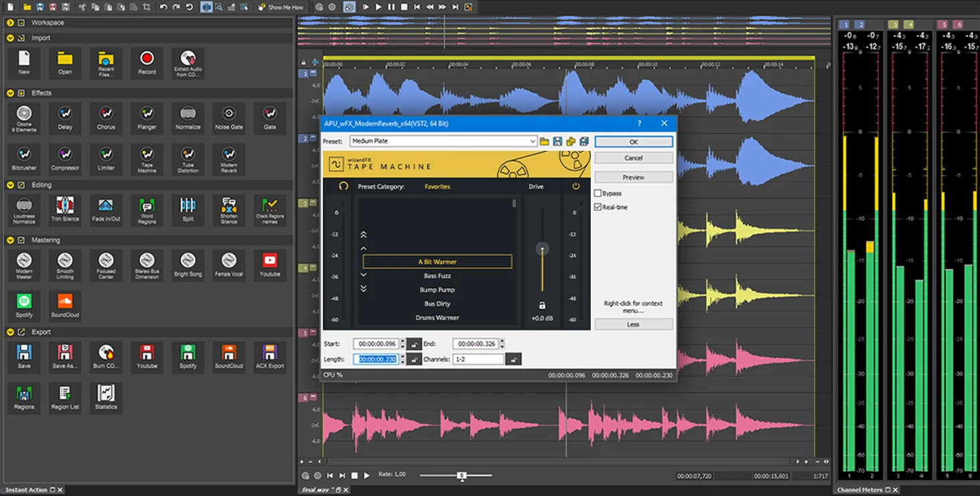Click the Loudness Normalize editing tool
This screenshot has width=980, height=496.
point(23,210)
